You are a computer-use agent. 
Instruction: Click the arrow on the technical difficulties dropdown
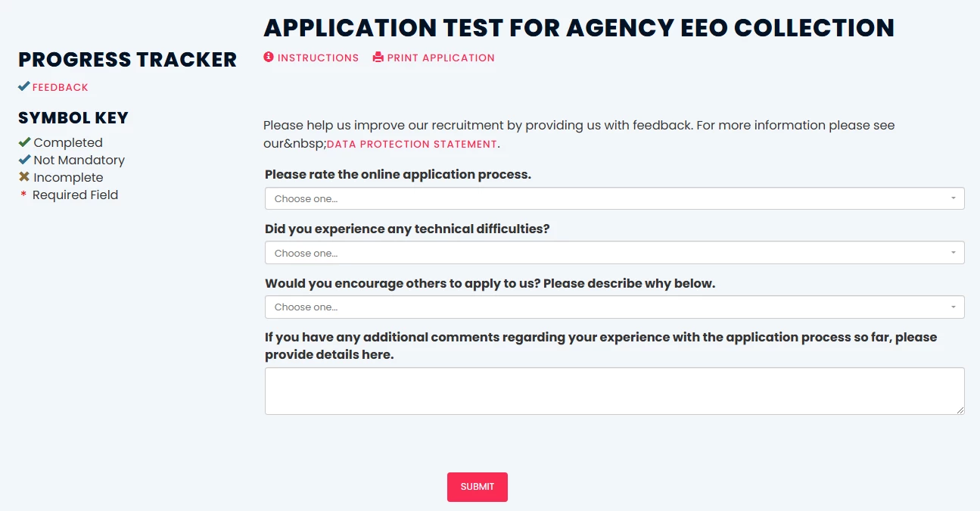click(x=953, y=253)
